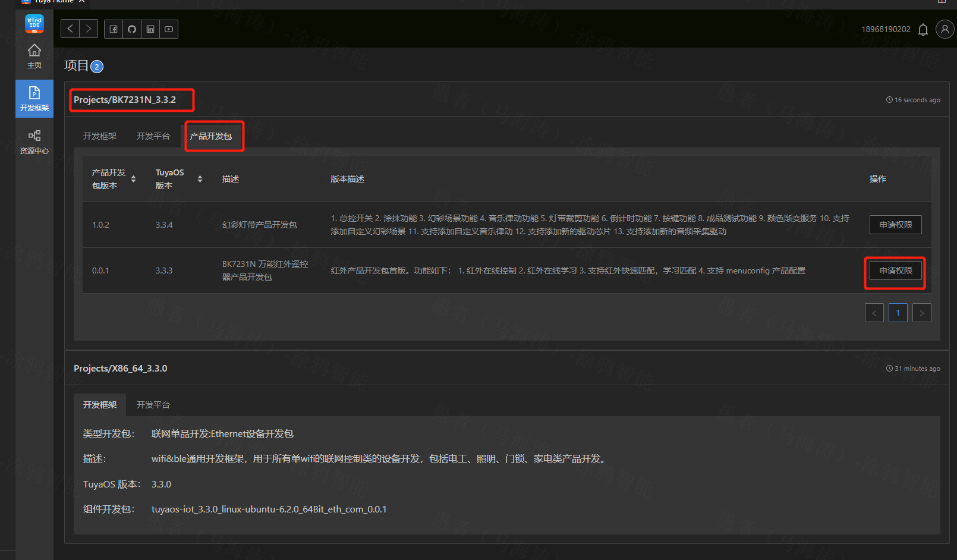Click the 红外产品开发包首版 version description
Image resolution: width=957 pixels, height=560 pixels.
568,270
